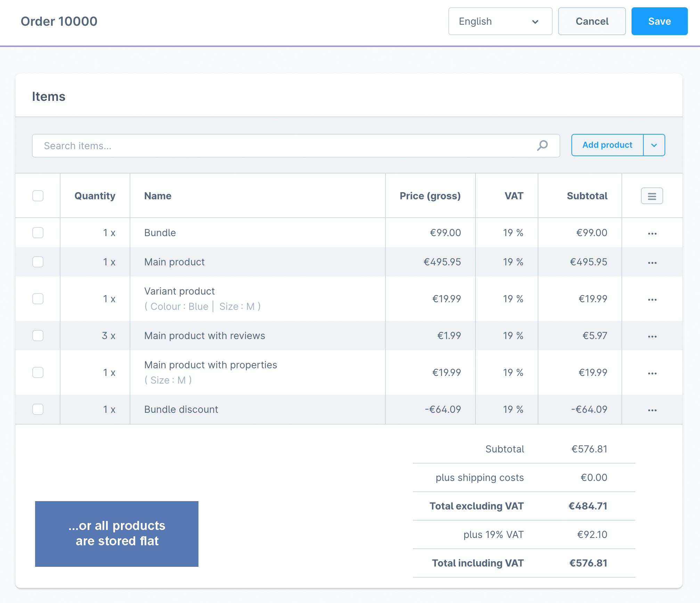Check the Variant product row checkbox
Screen dimensions: 700x603
point(38,299)
